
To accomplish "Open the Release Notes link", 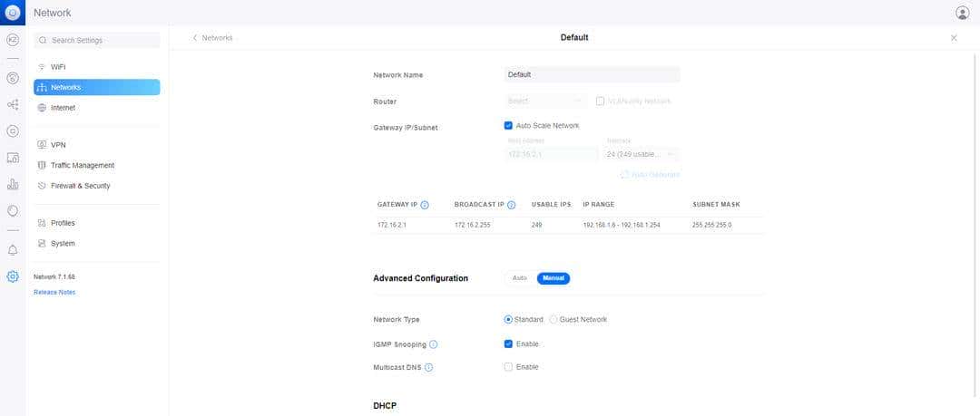I will (x=54, y=293).
